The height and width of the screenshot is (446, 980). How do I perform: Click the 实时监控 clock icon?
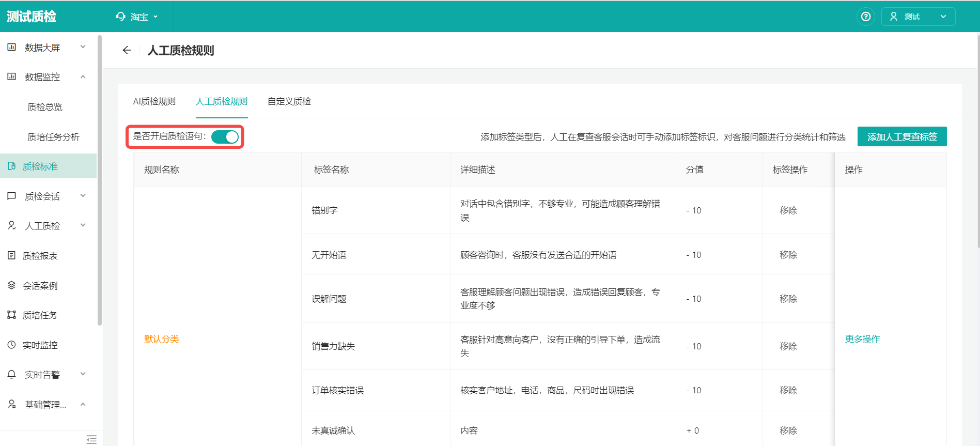(11, 345)
